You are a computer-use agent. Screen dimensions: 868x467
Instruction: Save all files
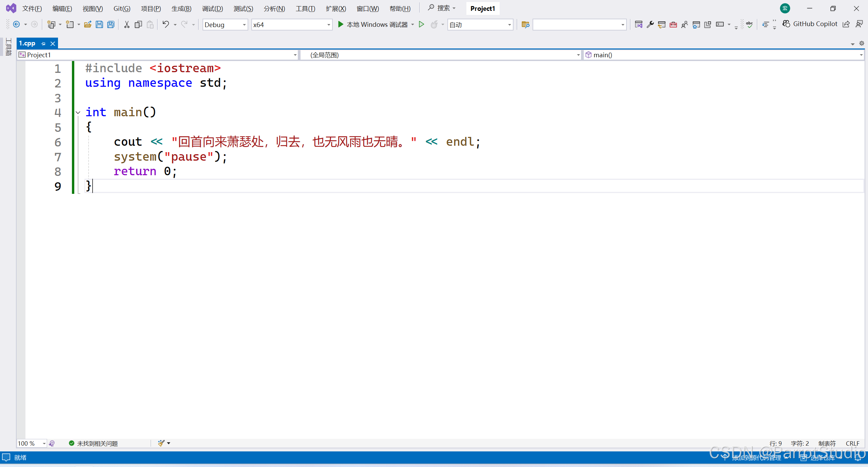tap(111, 24)
